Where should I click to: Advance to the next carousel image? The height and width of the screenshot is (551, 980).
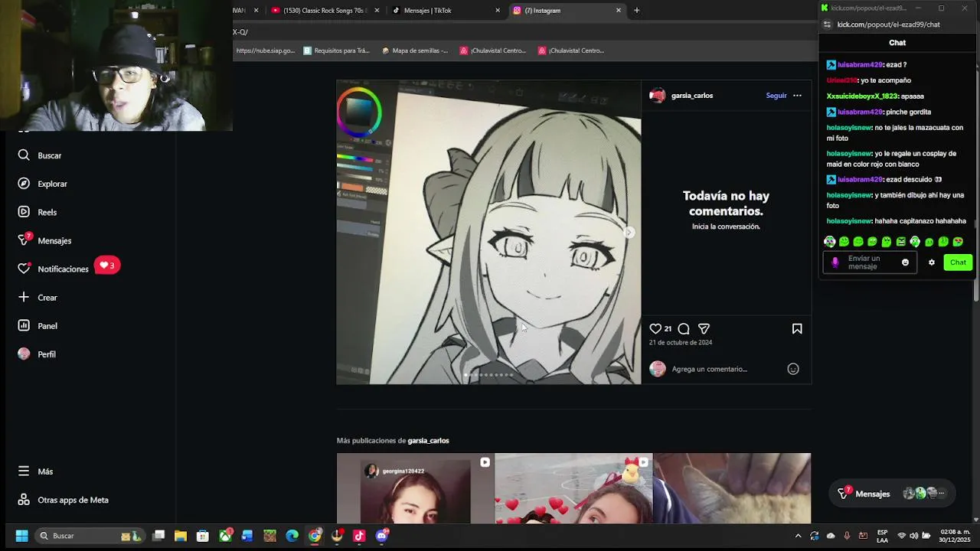[x=629, y=232]
